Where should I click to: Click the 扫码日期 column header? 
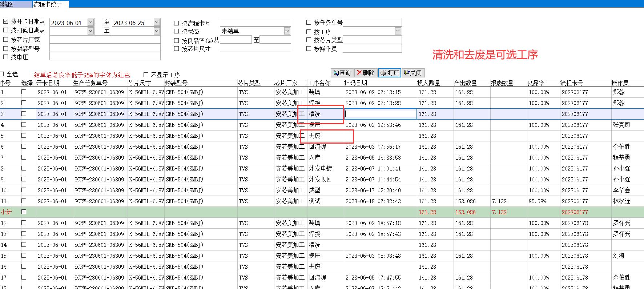[x=355, y=83]
